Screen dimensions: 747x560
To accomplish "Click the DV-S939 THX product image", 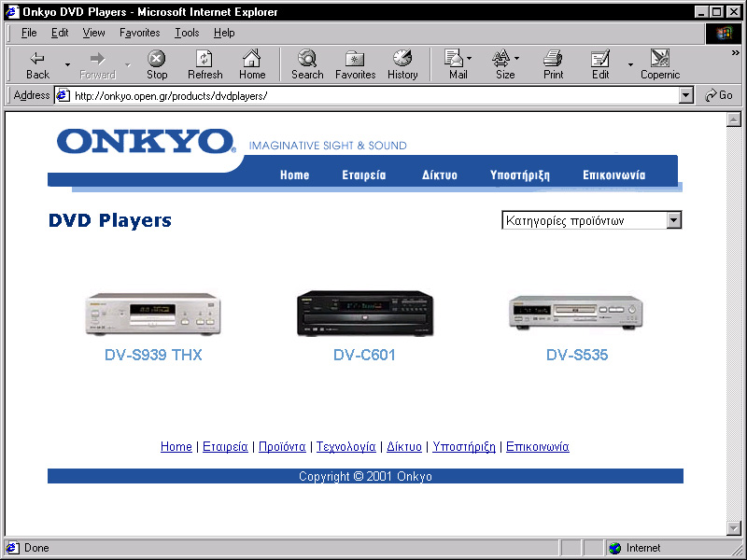I will (153, 314).
